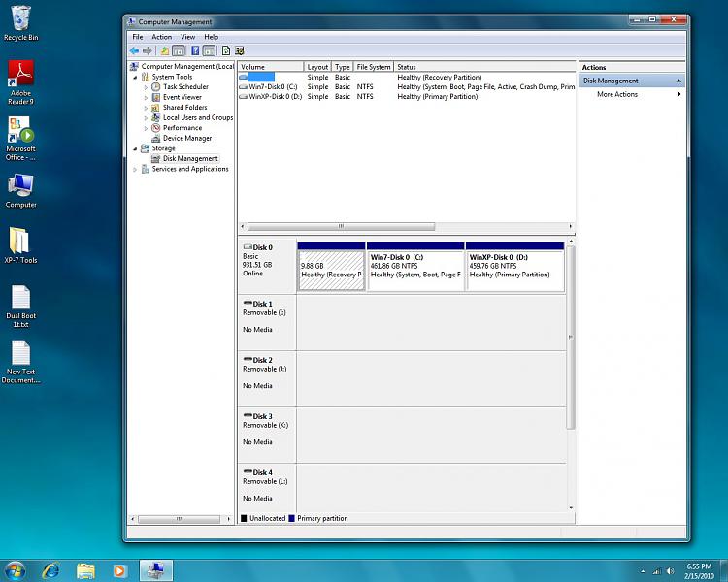The width and height of the screenshot is (728, 582).
Task: Click the XP-7 Tools folder desktop icon
Action: 20,245
